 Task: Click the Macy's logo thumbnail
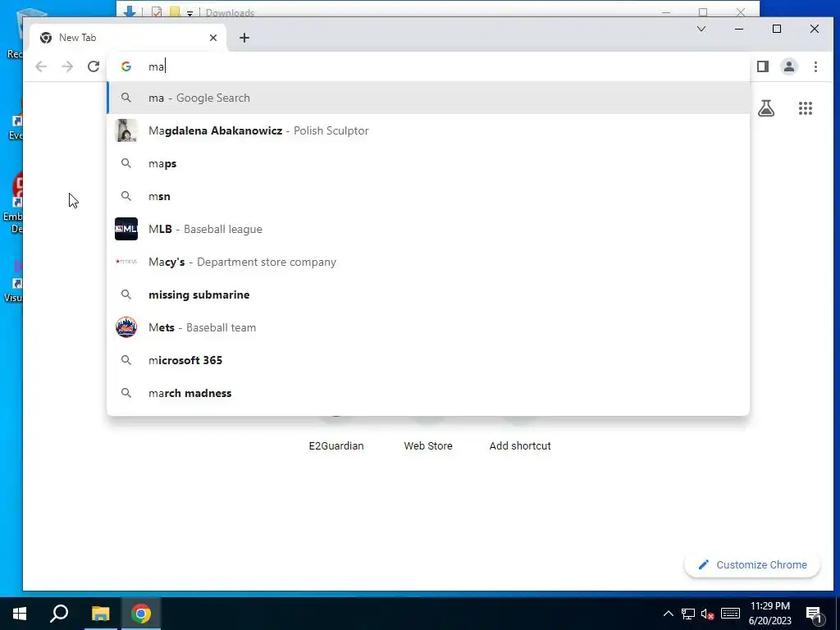click(126, 262)
